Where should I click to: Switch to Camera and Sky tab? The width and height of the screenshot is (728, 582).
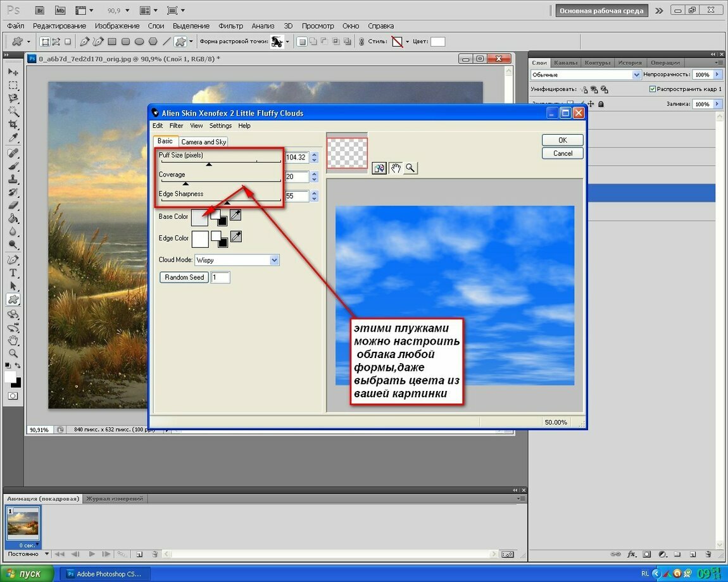point(203,142)
